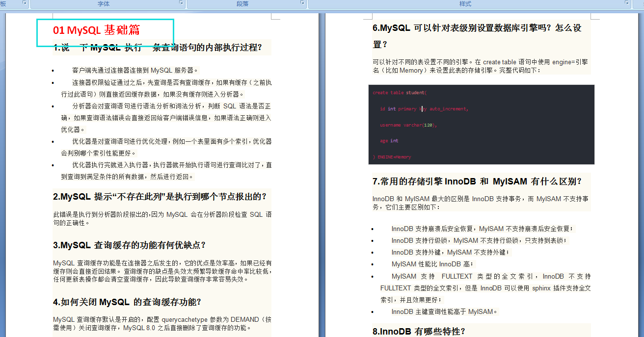Open the 字体 (Font) dialog launcher
This screenshot has height=337, width=644.
coord(181,3)
